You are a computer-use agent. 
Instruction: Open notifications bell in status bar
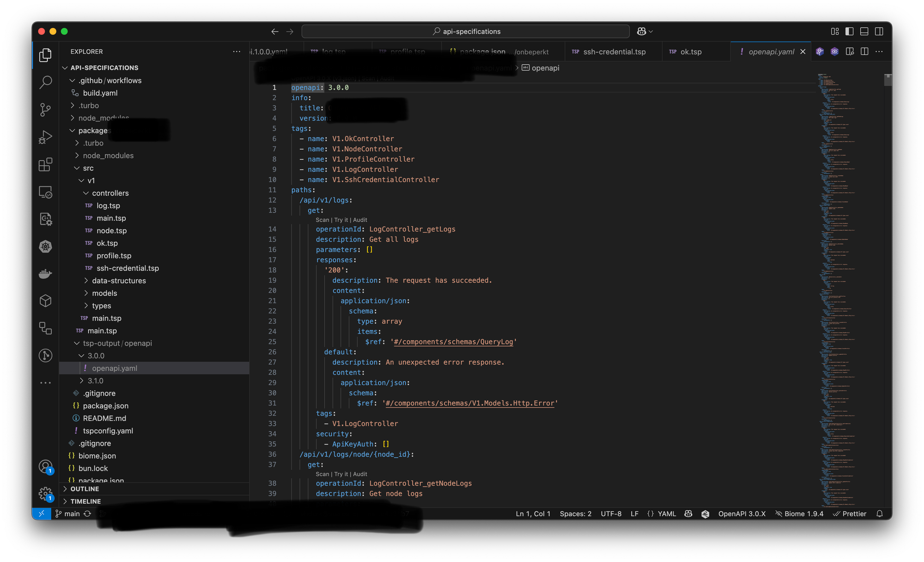880,514
